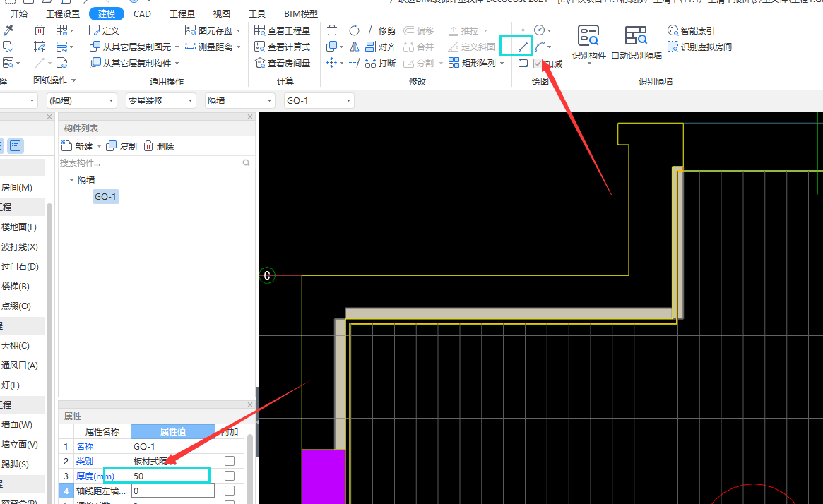
Task: Switch to the 视图 tab
Action: [x=222, y=13]
